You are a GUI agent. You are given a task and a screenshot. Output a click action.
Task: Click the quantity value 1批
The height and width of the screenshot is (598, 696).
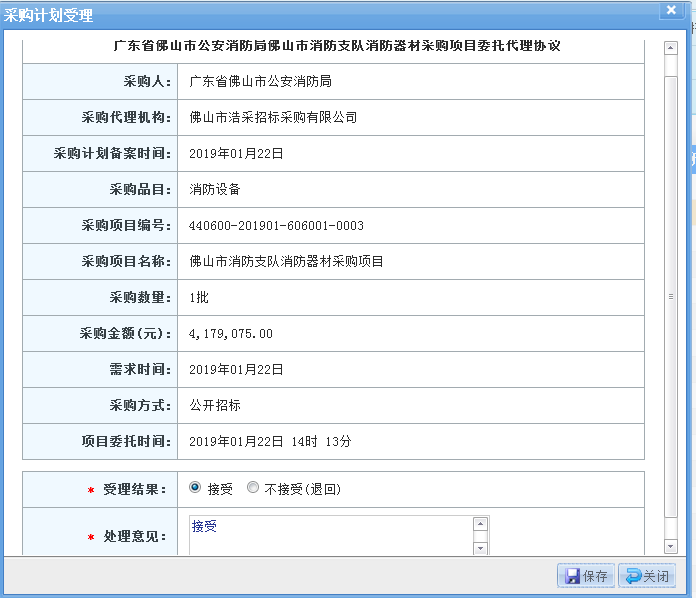(199, 297)
